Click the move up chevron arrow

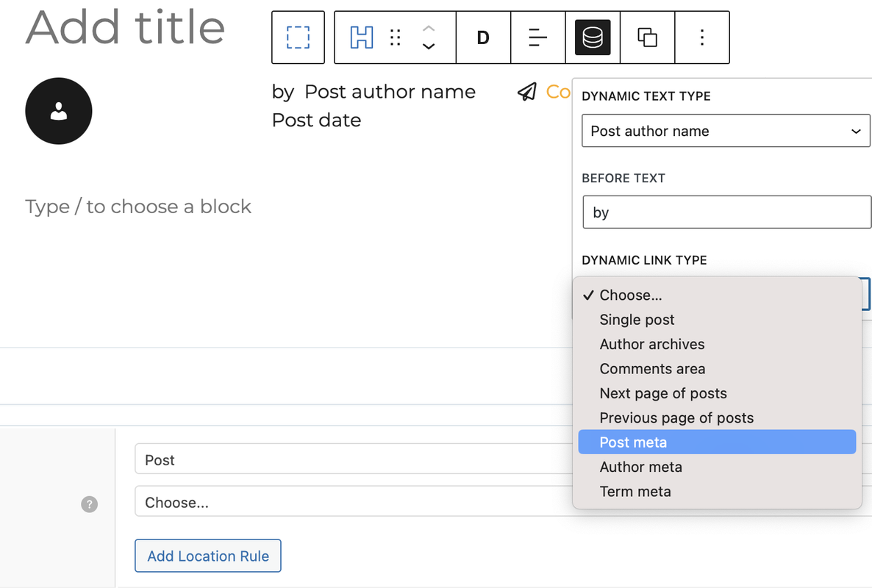pos(429,28)
